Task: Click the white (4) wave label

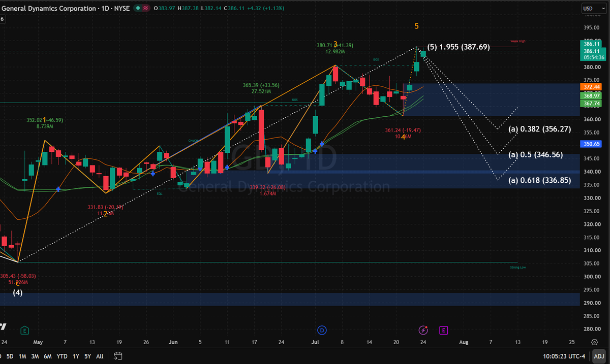Action: (18, 292)
